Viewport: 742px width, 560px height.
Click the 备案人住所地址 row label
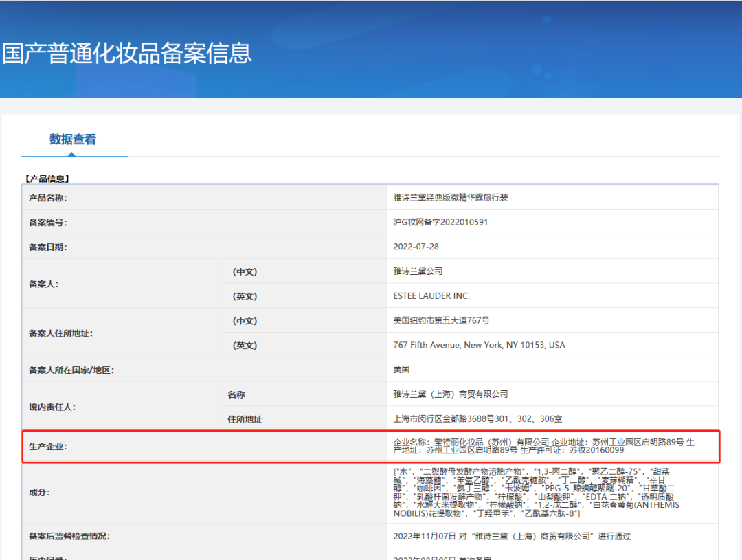[x=60, y=333]
